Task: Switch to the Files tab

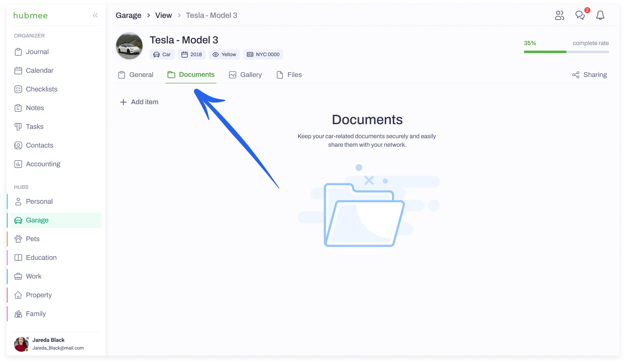Action: [289, 75]
